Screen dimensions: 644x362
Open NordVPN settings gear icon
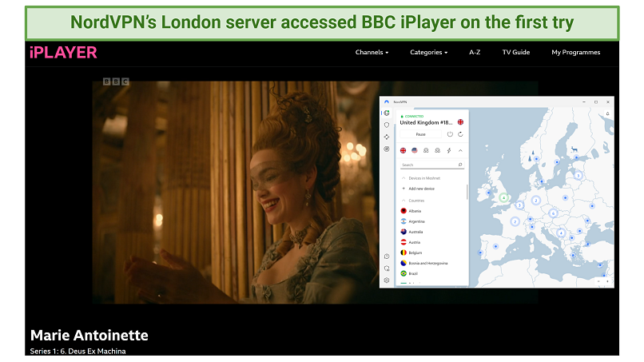tap(387, 280)
